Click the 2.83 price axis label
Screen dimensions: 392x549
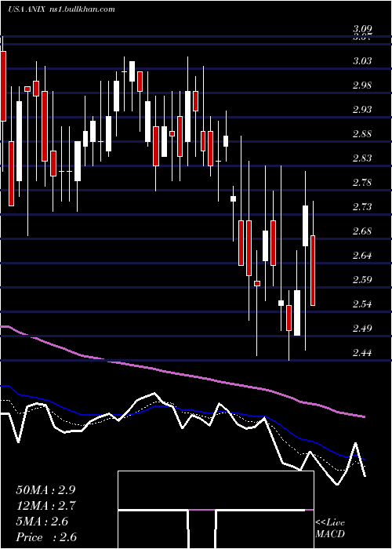tap(362, 158)
